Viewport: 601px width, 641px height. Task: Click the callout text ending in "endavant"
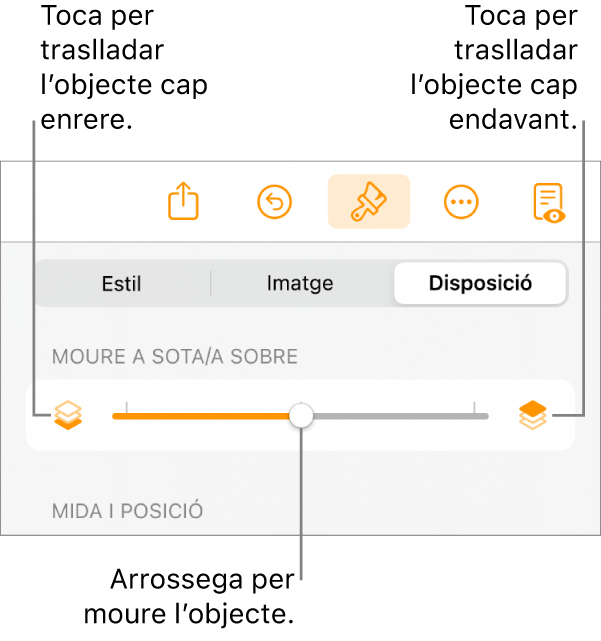(496, 68)
